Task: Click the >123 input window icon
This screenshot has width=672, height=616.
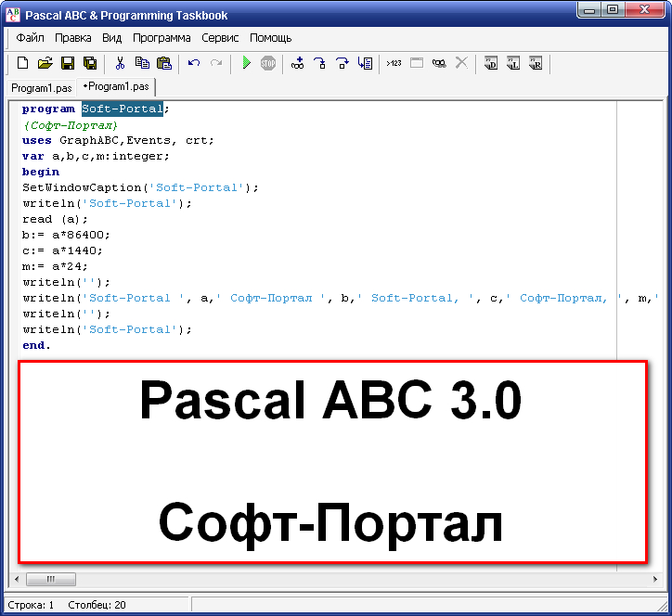Action: [394, 63]
